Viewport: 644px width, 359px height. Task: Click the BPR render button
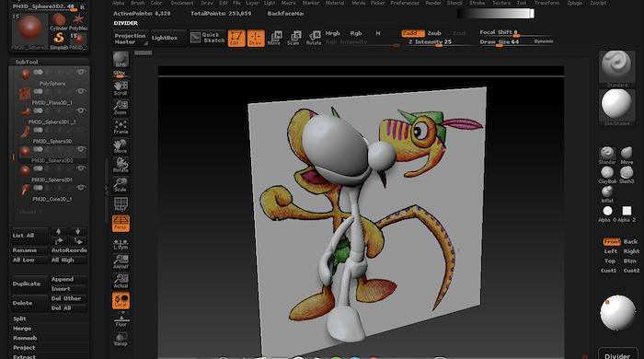pyautogui.click(x=121, y=60)
